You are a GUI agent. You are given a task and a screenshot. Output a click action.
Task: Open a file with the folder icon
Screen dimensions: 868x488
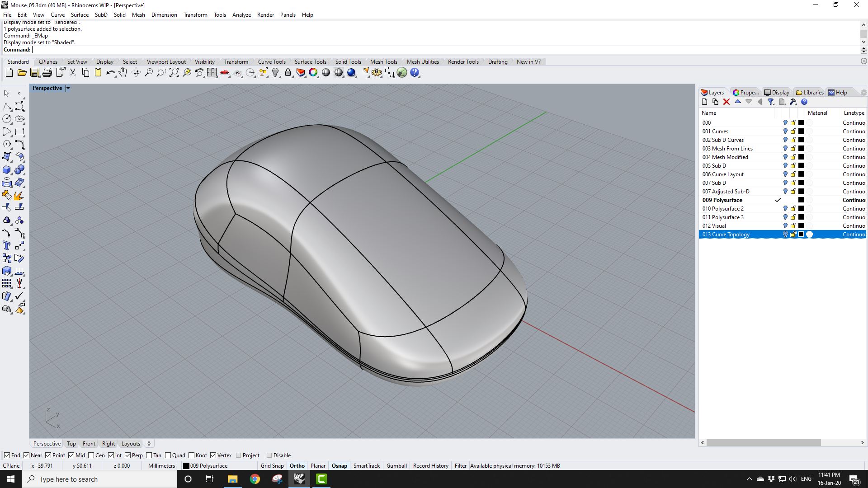[22, 73]
